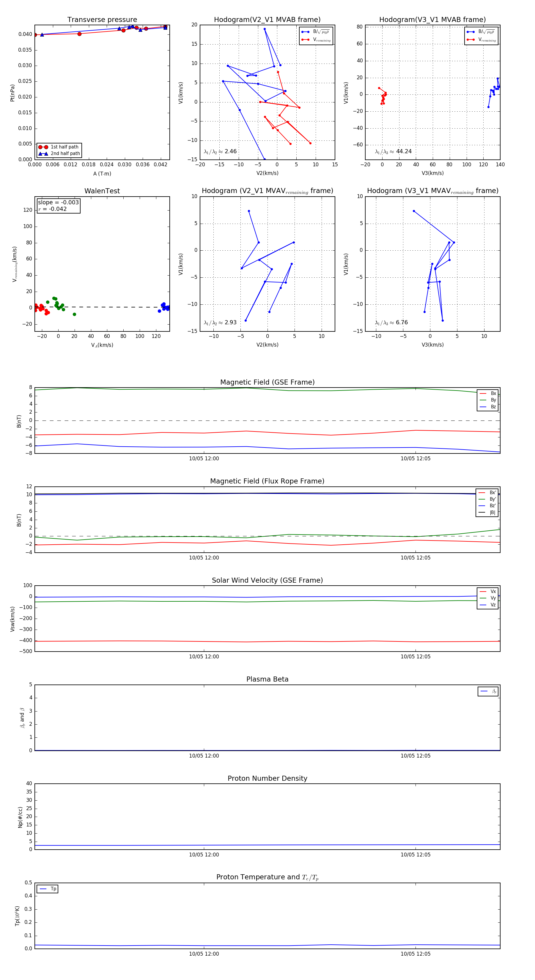Click the "Hodogram(V2_V1 MVAB frame)" title
The width and height of the screenshot is (535, 980).
(267, 20)
